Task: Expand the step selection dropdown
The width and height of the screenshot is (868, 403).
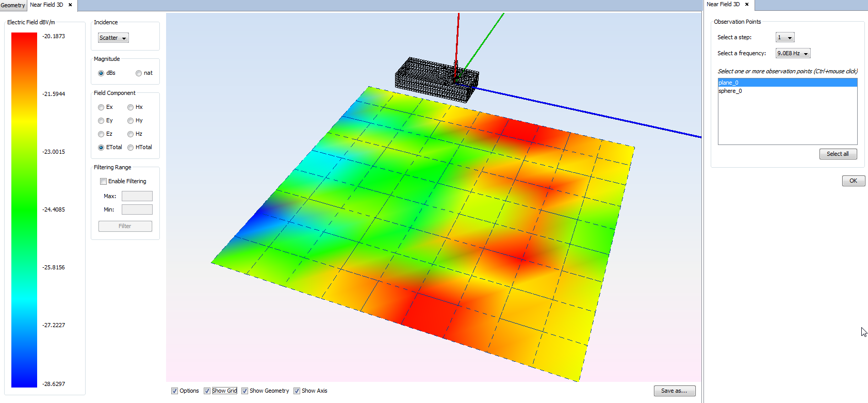Action: pyautogui.click(x=785, y=37)
